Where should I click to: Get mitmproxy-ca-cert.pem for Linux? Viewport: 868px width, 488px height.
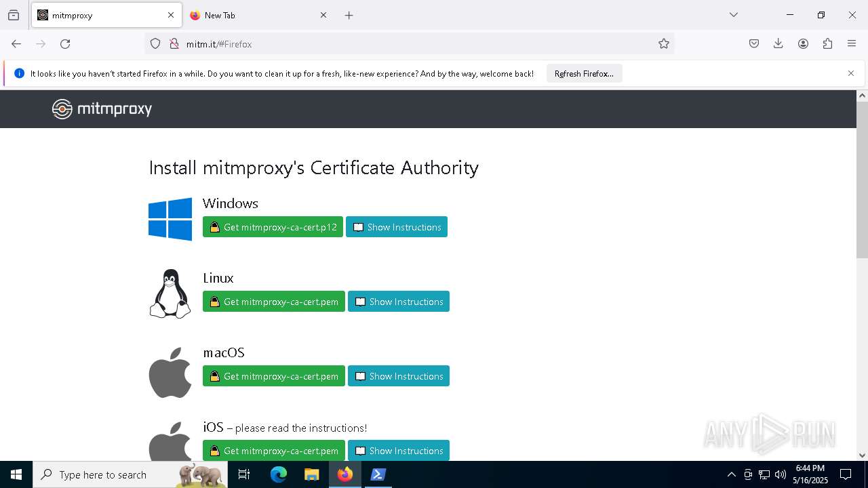(x=274, y=302)
